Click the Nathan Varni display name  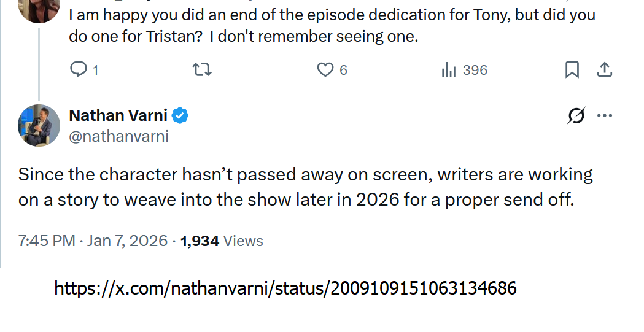118,115
